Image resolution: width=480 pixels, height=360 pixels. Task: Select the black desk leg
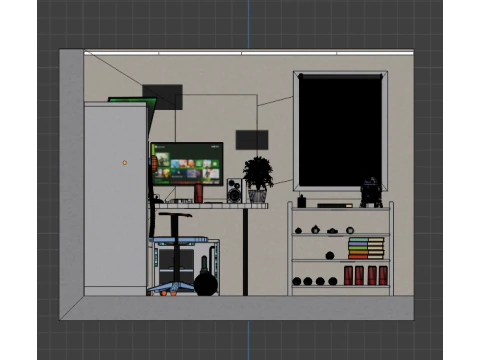(245, 252)
